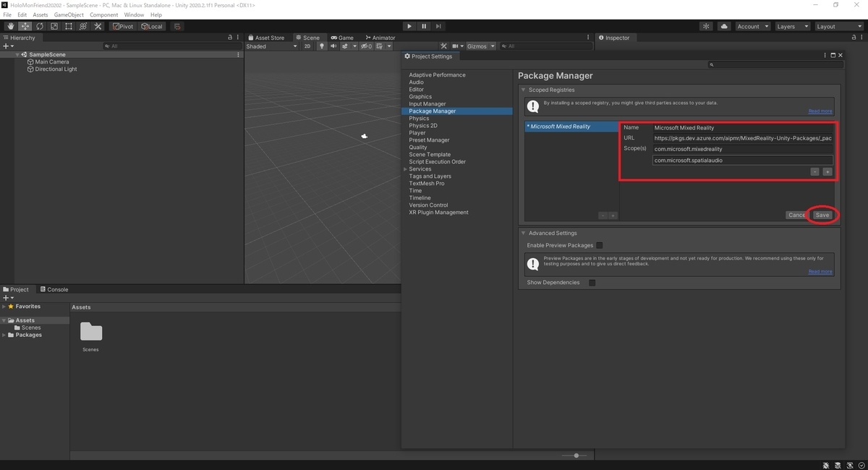Viewport: 868px width, 470px height.
Task: Toggle Local handle rotation
Action: pyautogui.click(x=153, y=26)
